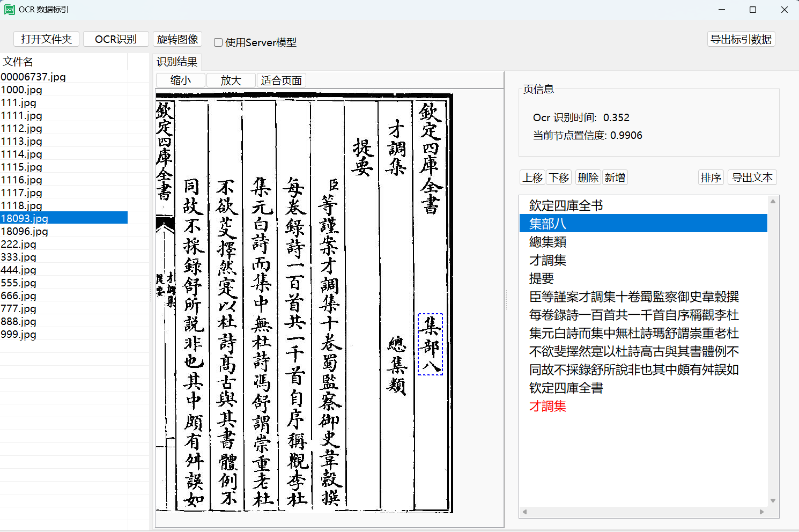
Task: Export text with 导出文本
Action: pyautogui.click(x=752, y=177)
